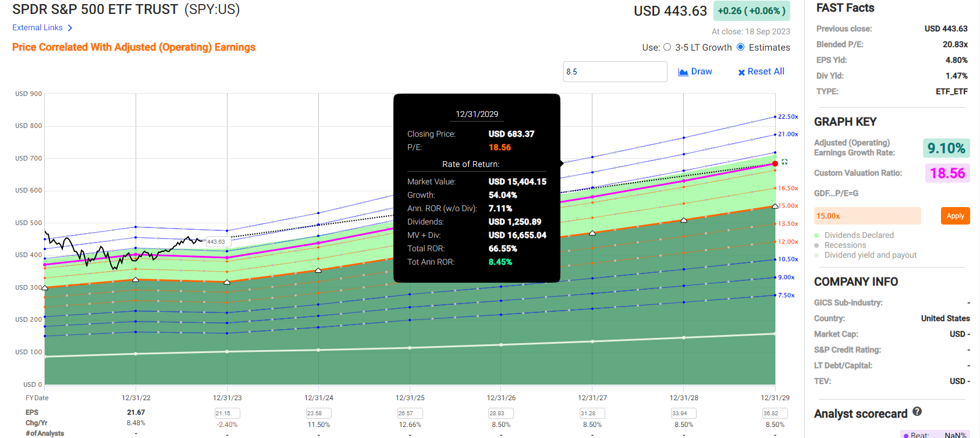Click the 13.50x P/E line label

(788, 224)
